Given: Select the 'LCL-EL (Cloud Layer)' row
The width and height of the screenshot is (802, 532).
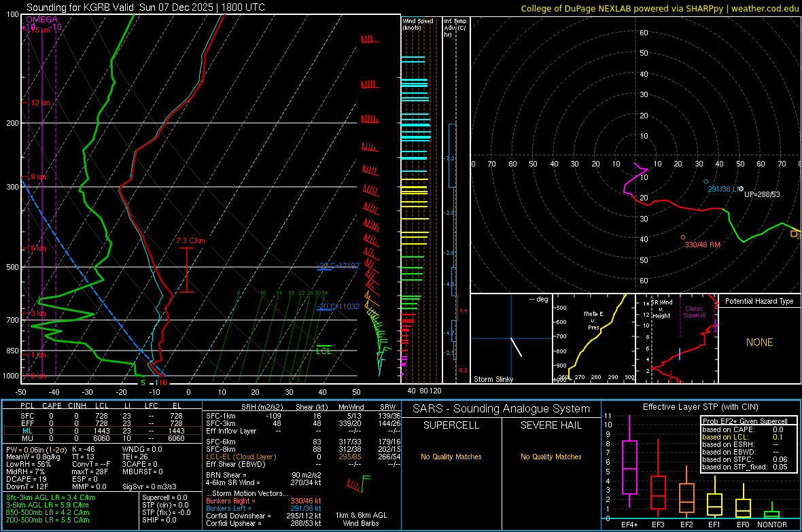Looking at the screenshot, I should point(303,457).
